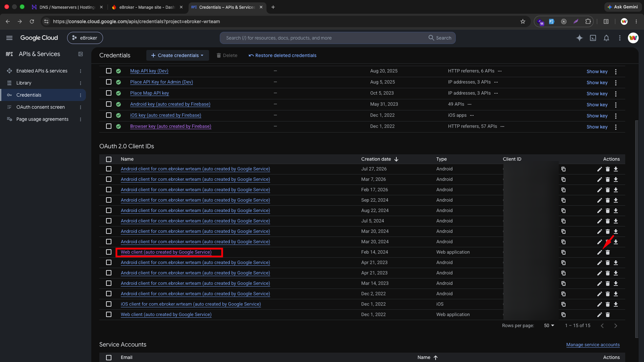Image resolution: width=644 pixels, height=362 pixels.
Task: Open the Google Cloud navigation hamburger menu
Action: point(9,38)
